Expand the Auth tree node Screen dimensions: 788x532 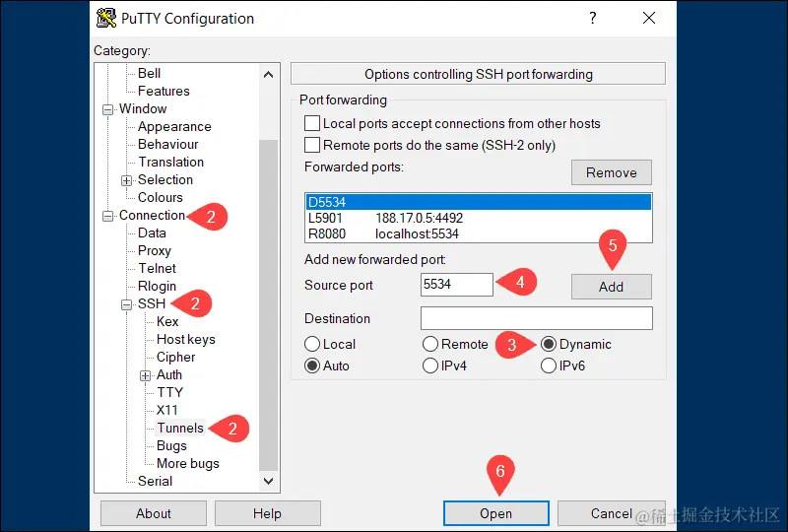(x=145, y=375)
